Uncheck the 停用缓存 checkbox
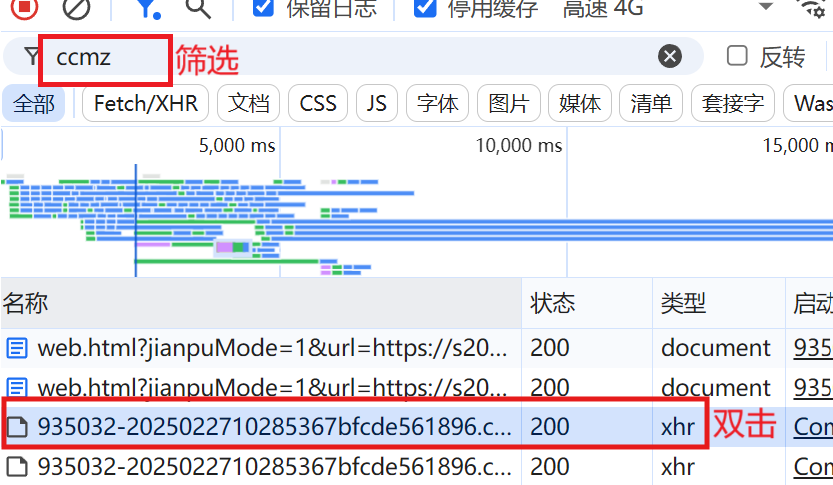The width and height of the screenshot is (833, 485). [x=425, y=8]
